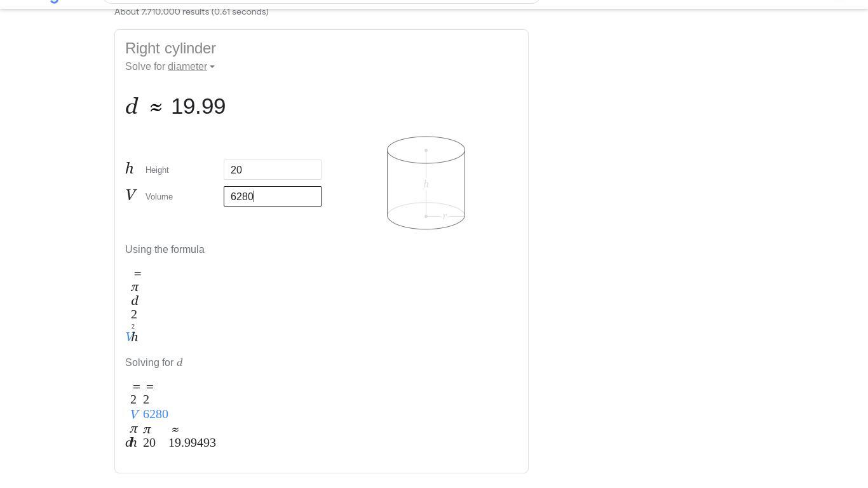Screen dimensions: 868x488
Task: Click the Using the formula text
Action: click(x=165, y=250)
